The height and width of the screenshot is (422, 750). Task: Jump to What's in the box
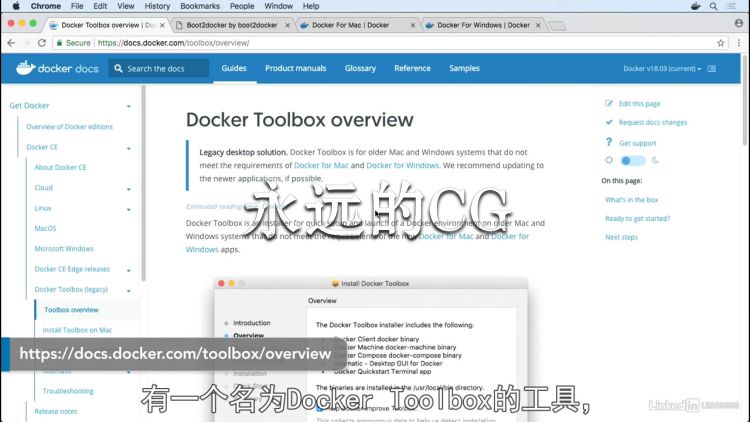click(631, 200)
